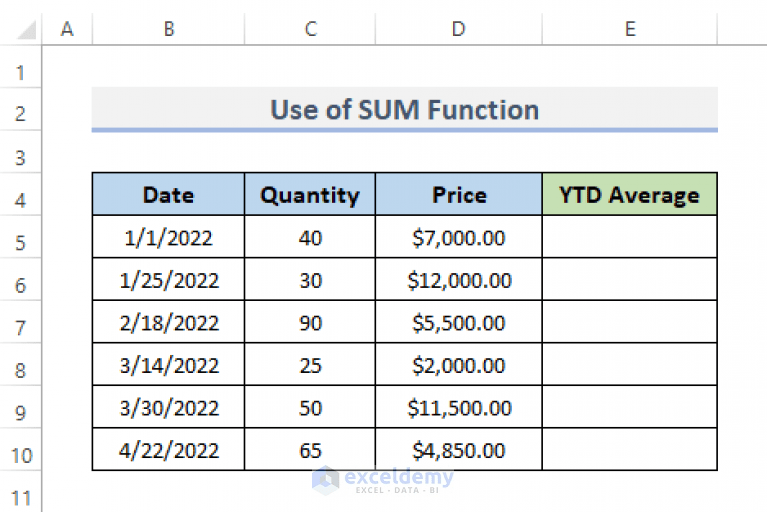Select the price cell $5,500.00
Viewport: 767px width, 512px height.
pyautogui.click(x=459, y=322)
